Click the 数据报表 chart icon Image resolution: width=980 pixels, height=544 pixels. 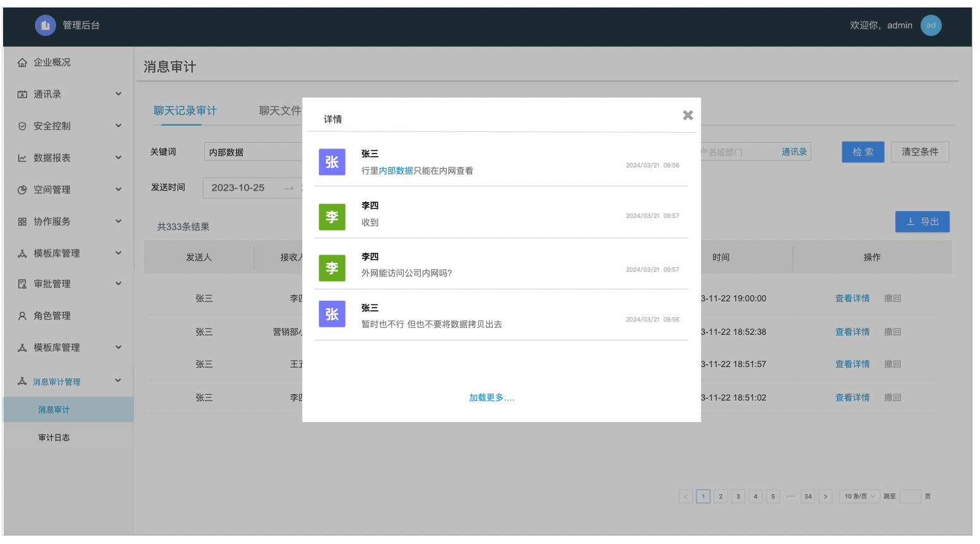click(x=22, y=158)
